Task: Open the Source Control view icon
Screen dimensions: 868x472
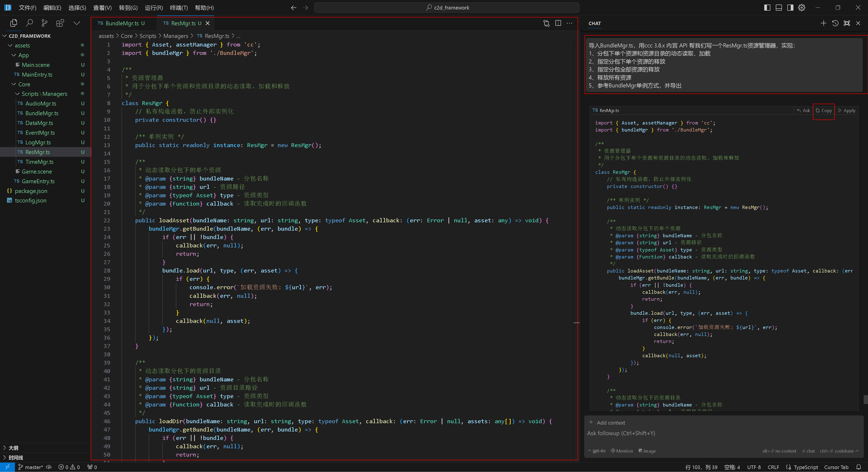Action: [x=45, y=23]
